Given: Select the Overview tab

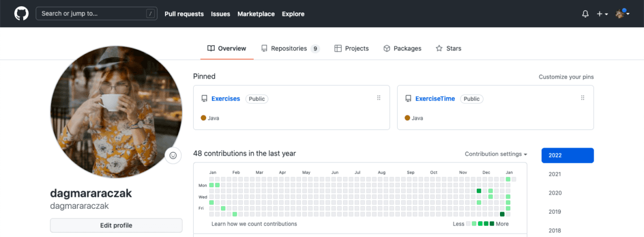Looking at the screenshot, I should pyautogui.click(x=227, y=49).
